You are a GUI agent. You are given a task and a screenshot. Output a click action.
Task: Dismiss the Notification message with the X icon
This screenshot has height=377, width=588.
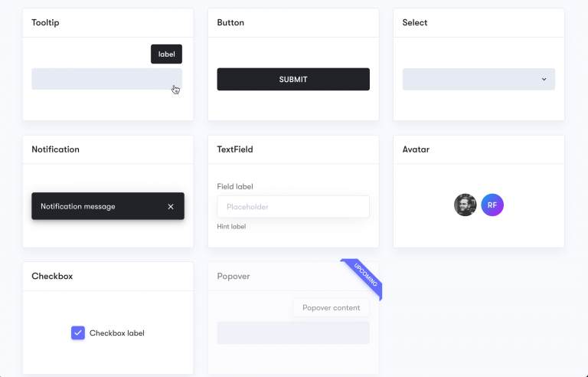(x=171, y=207)
